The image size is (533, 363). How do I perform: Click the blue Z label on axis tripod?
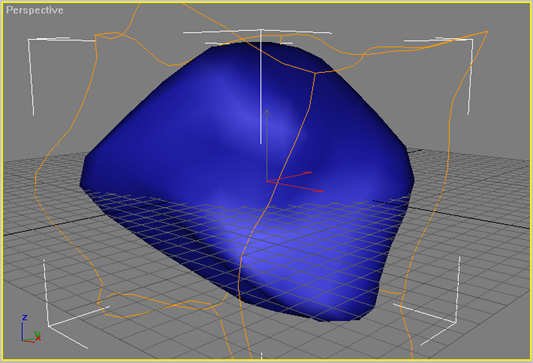coord(24,317)
